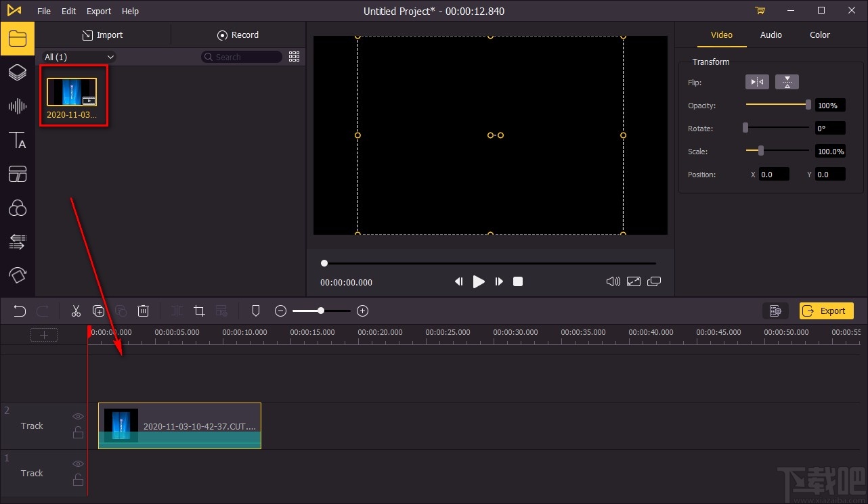Open the Export menu
868x504 pixels.
click(x=99, y=11)
